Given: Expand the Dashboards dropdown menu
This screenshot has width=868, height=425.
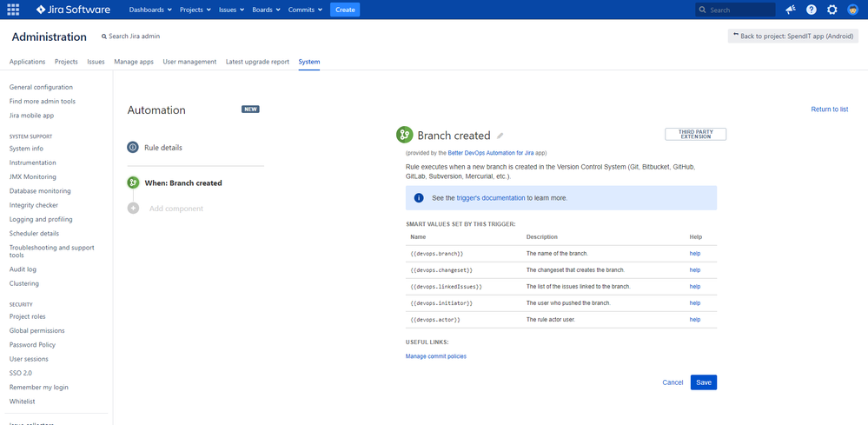Looking at the screenshot, I should pyautogui.click(x=150, y=10).
